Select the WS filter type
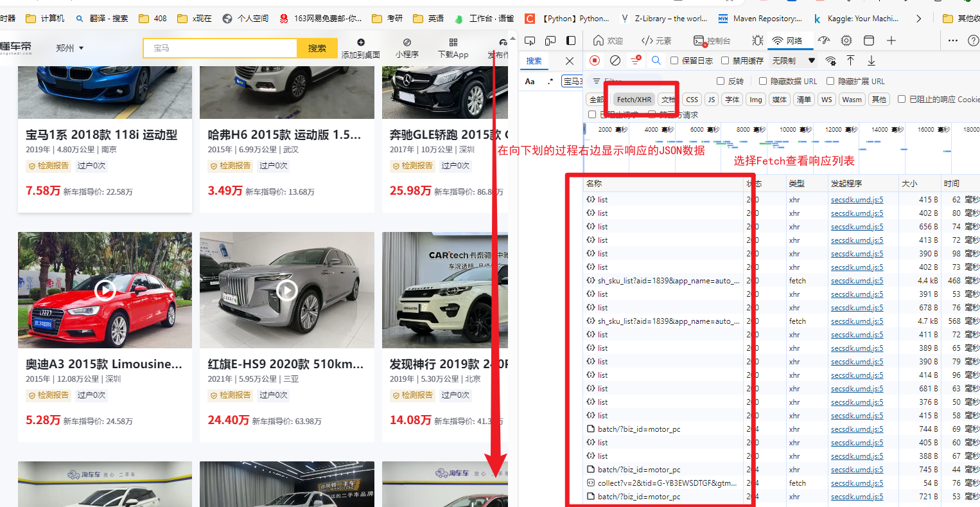980x507 pixels. click(827, 100)
